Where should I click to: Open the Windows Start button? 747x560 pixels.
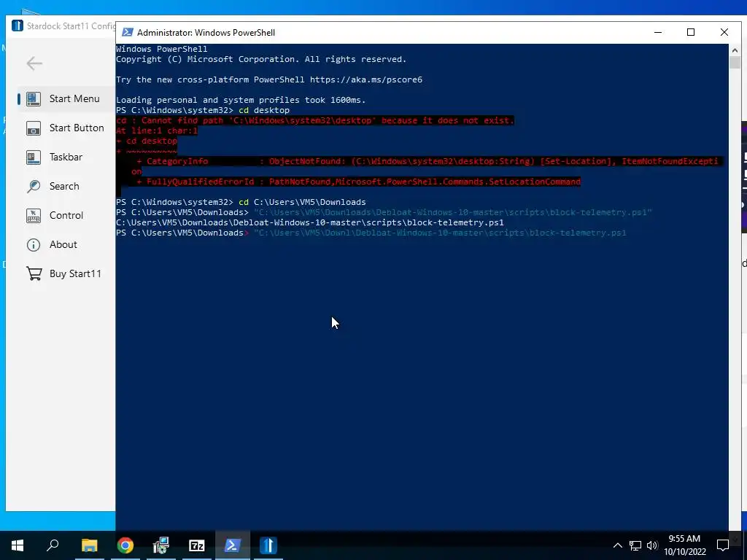(x=18, y=545)
